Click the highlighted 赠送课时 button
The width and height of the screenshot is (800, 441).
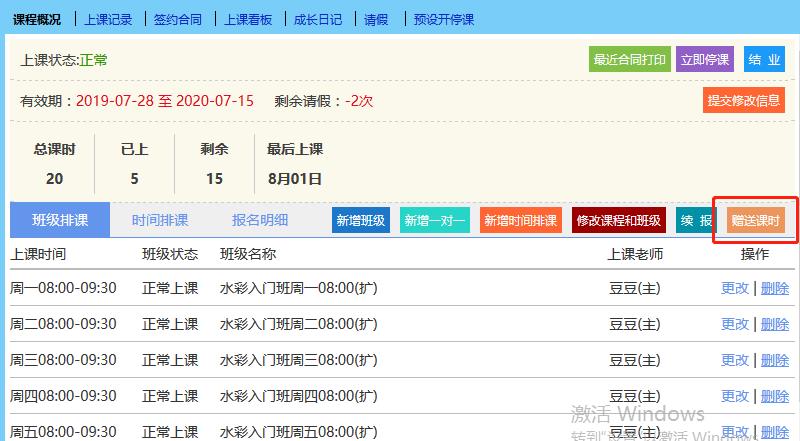pyautogui.click(x=755, y=221)
